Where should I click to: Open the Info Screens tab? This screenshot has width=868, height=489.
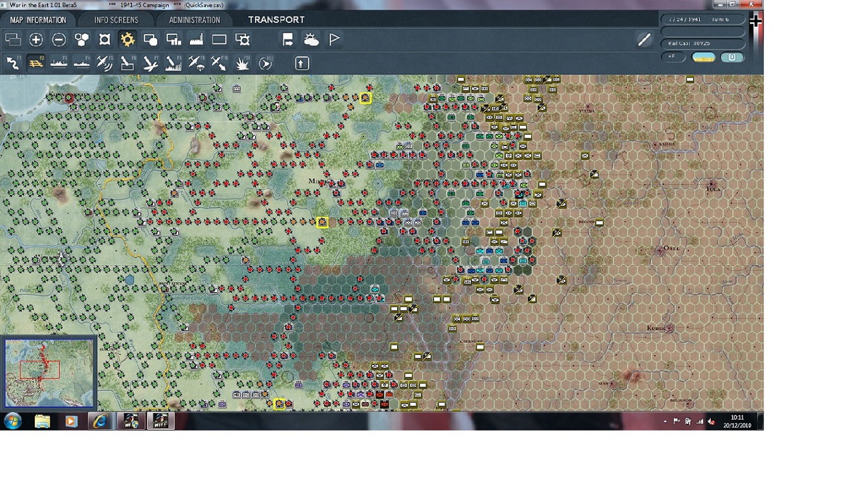point(116,20)
